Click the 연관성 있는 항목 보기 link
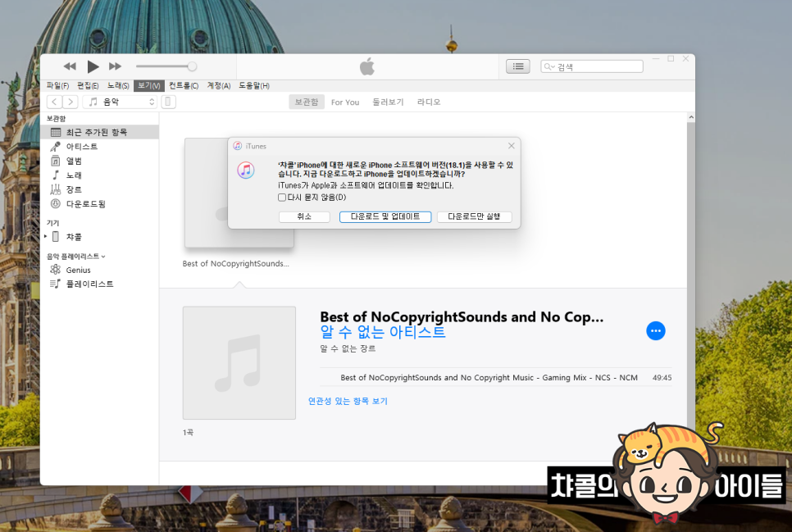This screenshot has height=532, width=792. (x=348, y=402)
